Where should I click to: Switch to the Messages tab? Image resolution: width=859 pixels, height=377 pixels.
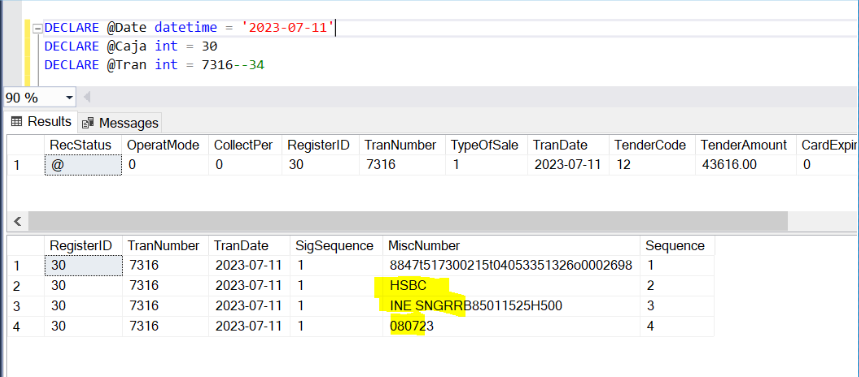coord(121,123)
